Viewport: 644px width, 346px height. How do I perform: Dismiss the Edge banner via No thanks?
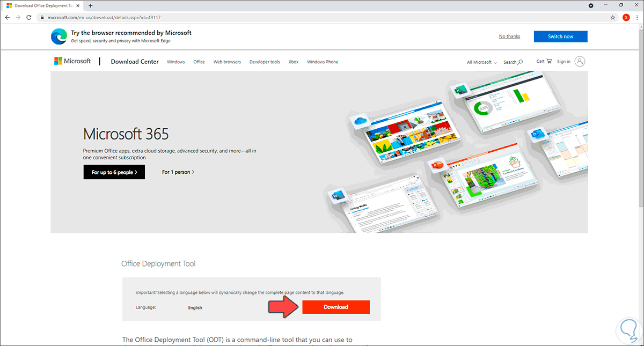pyautogui.click(x=509, y=36)
